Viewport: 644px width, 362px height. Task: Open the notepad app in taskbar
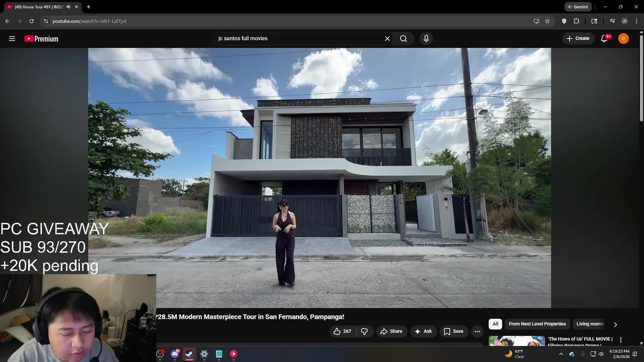click(219, 354)
